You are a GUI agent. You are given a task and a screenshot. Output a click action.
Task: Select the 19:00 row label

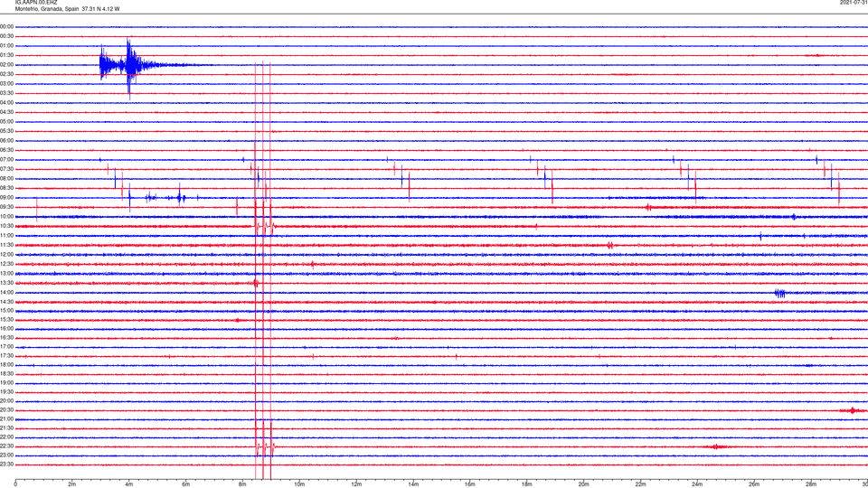[6, 383]
